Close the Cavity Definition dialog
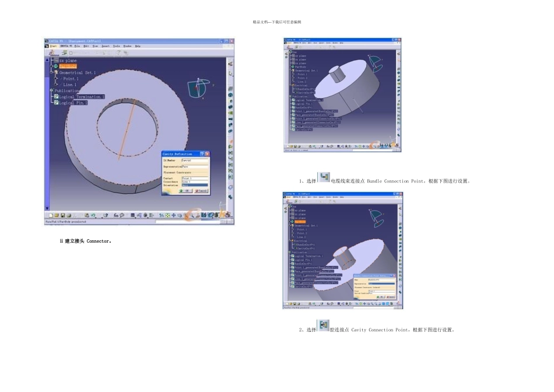Screen dimensions: 554x392 pos(207,154)
